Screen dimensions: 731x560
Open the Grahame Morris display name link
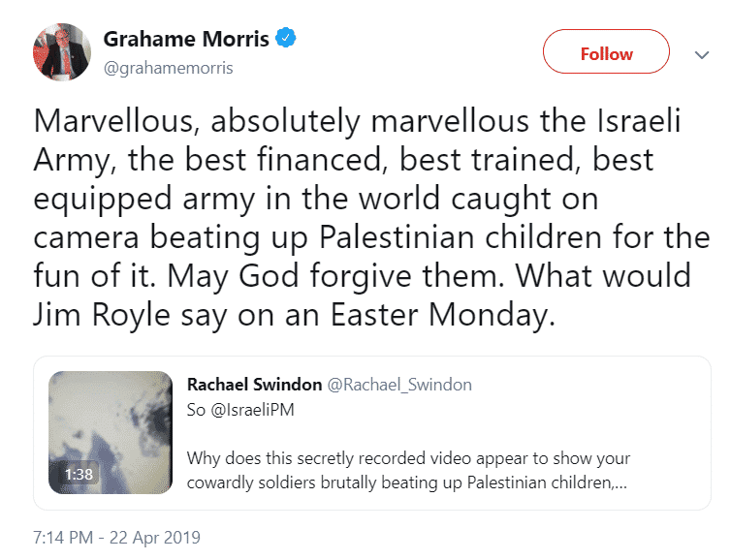(x=186, y=39)
